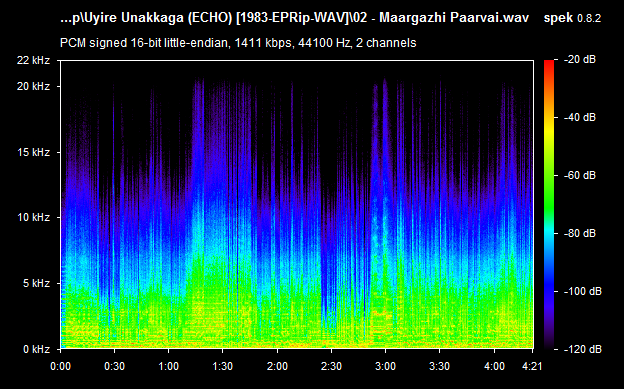Select the 15 kHz frequency axis label
624x389 pixels.
(x=33, y=152)
